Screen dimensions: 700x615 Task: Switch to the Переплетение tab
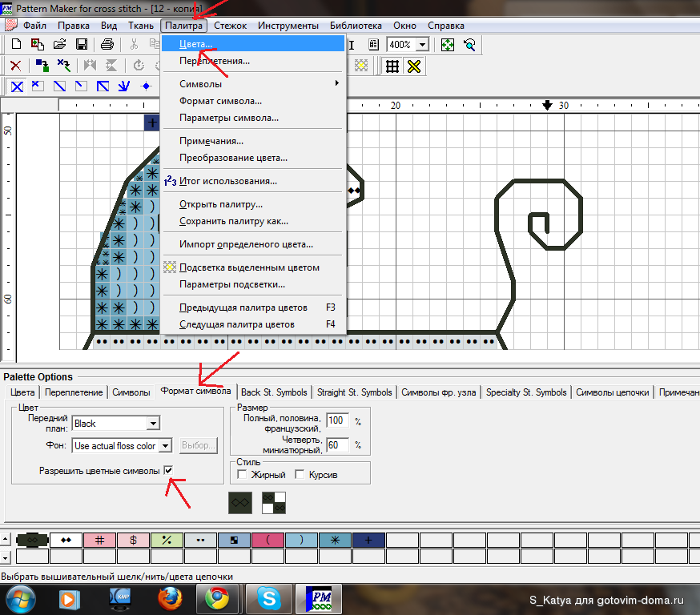click(x=74, y=392)
